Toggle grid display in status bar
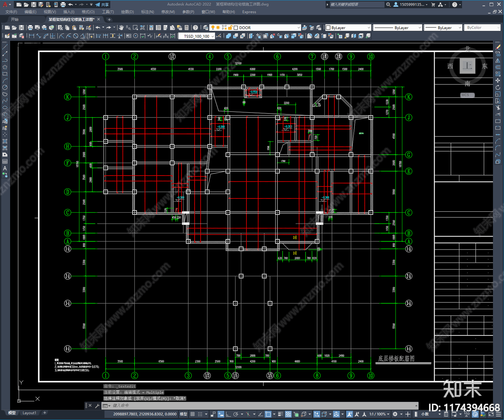504x420 pixels. [x=192, y=414]
